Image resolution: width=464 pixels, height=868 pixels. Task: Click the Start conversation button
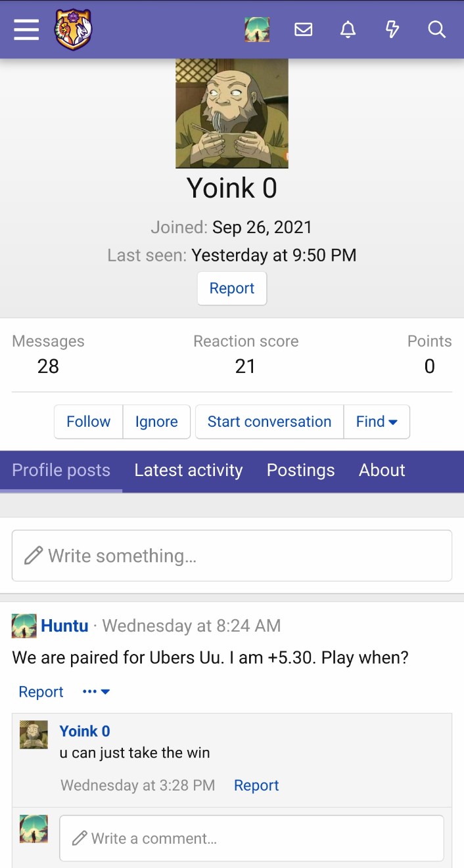pos(269,422)
